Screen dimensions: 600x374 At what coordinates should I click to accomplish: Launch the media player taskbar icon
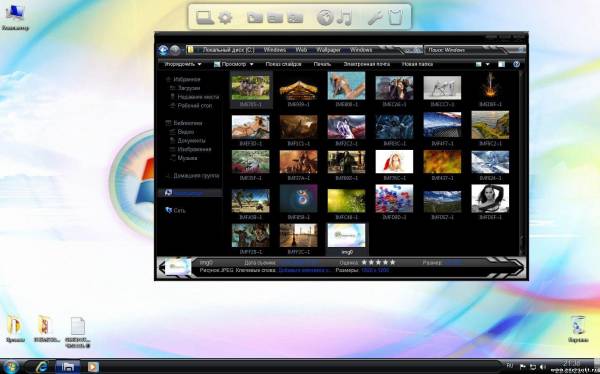[x=93, y=367]
